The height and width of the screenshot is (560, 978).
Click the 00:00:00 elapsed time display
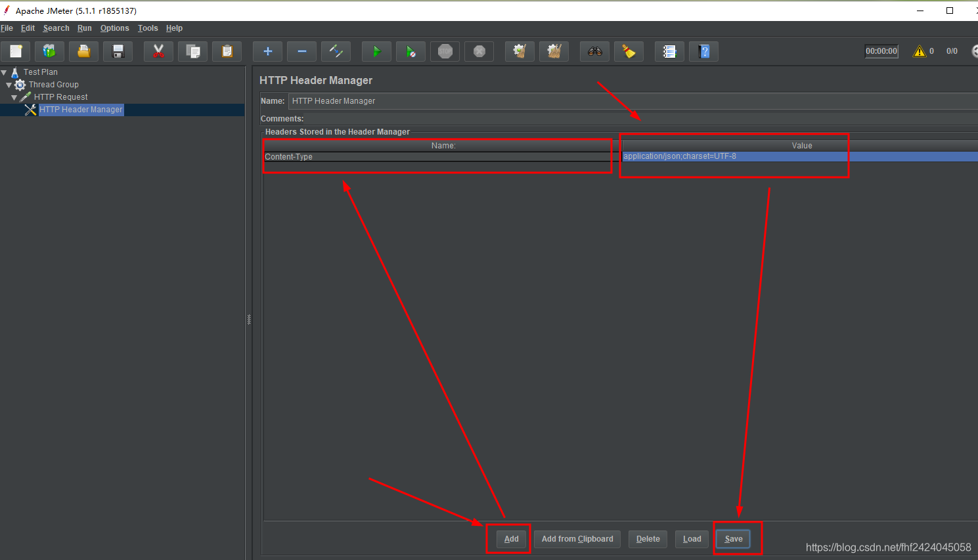(881, 51)
